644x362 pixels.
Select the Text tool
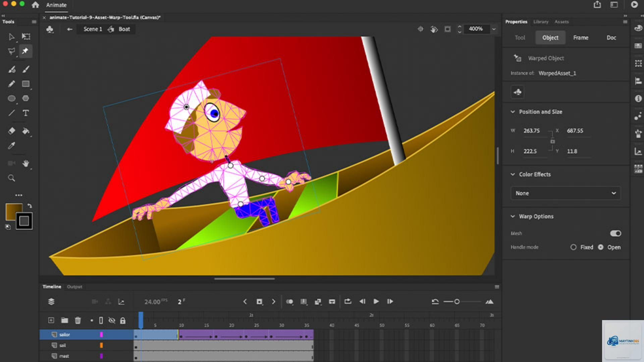[26, 113]
